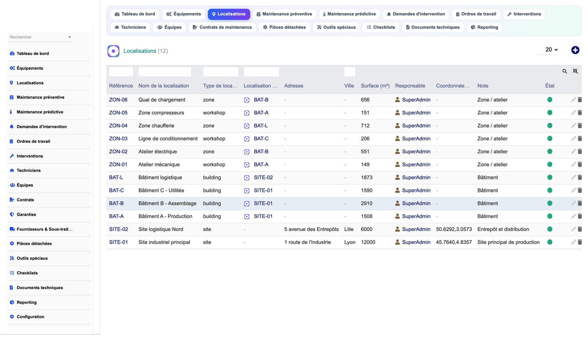Click the Ville filter input field
Screen dimensions: 588x364
coord(350,72)
